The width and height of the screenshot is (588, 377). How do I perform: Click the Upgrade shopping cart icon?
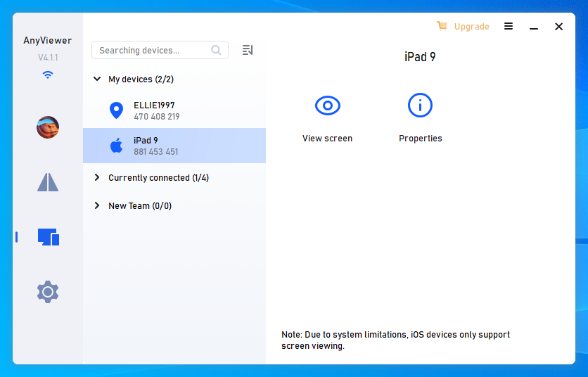point(442,26)
